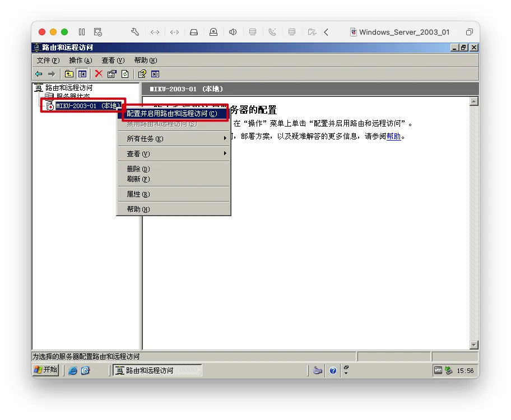Toggle the show/hide console tree button
The height and width of the screenshot is (420, 511).
coord(82,74)
